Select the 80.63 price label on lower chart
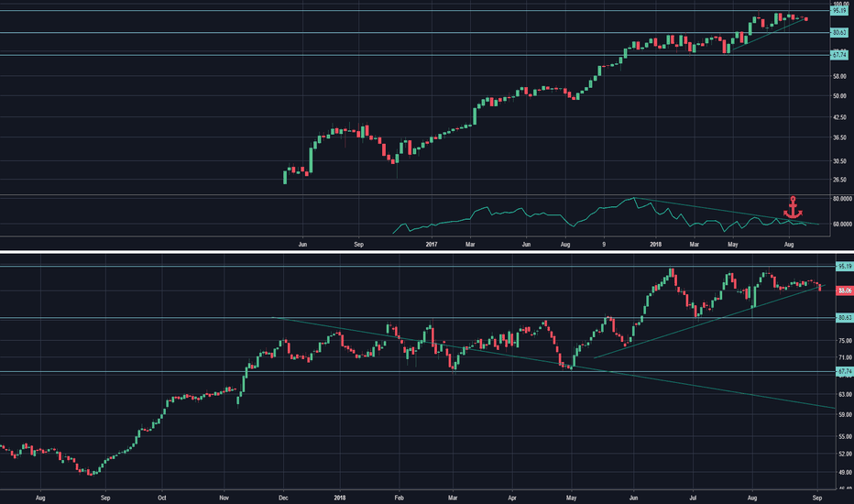The image size is (854, 504). click(x=845, y=318)
